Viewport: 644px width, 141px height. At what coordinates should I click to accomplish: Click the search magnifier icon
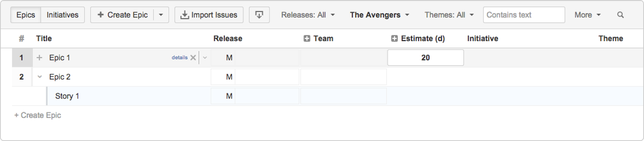[x=620, y=15]
